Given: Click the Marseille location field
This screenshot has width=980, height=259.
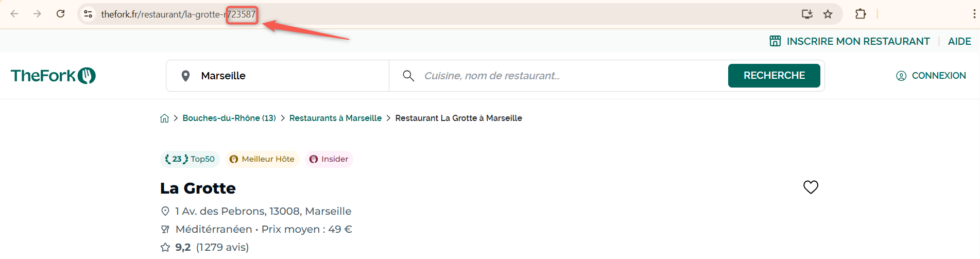Looking at the screenshot, I should pos(278,76).
